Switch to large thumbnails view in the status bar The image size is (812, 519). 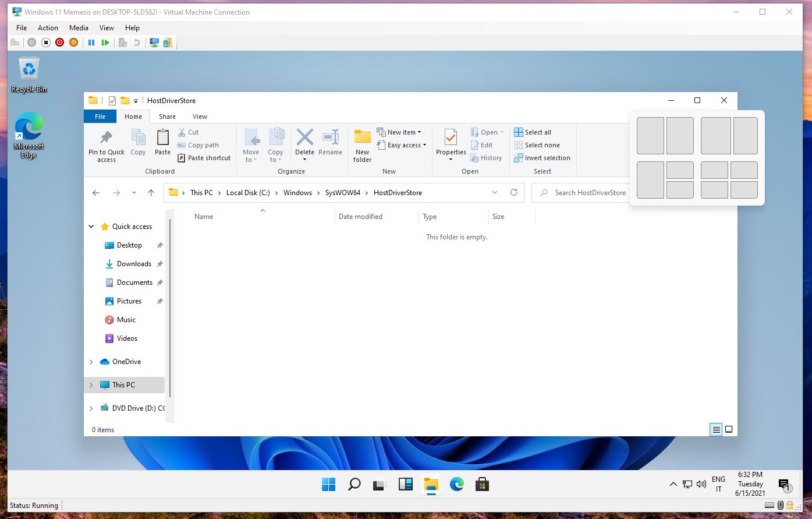(x=729, y=429)
